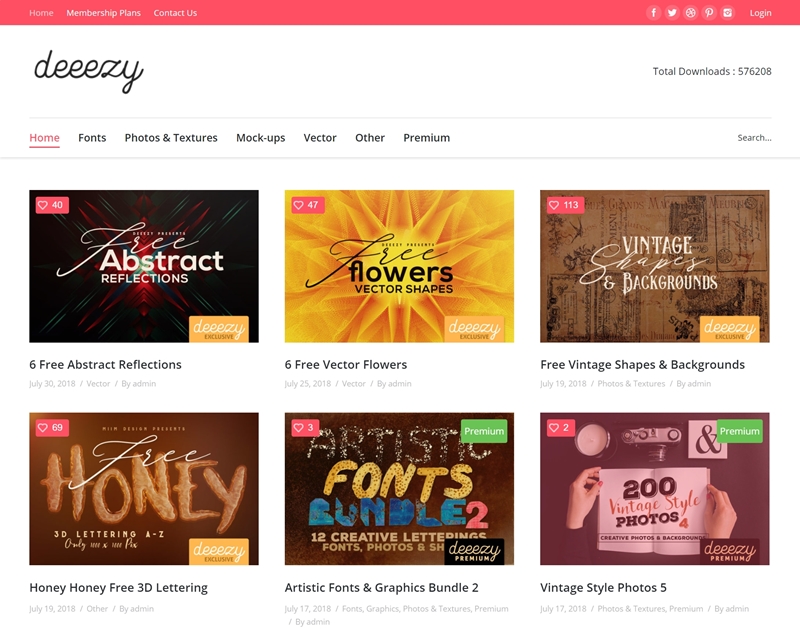Image resolution: width=800 pixels, height=629 pixels.
Task: Open Membership Plans in top bar
Action: pos(104,13)
